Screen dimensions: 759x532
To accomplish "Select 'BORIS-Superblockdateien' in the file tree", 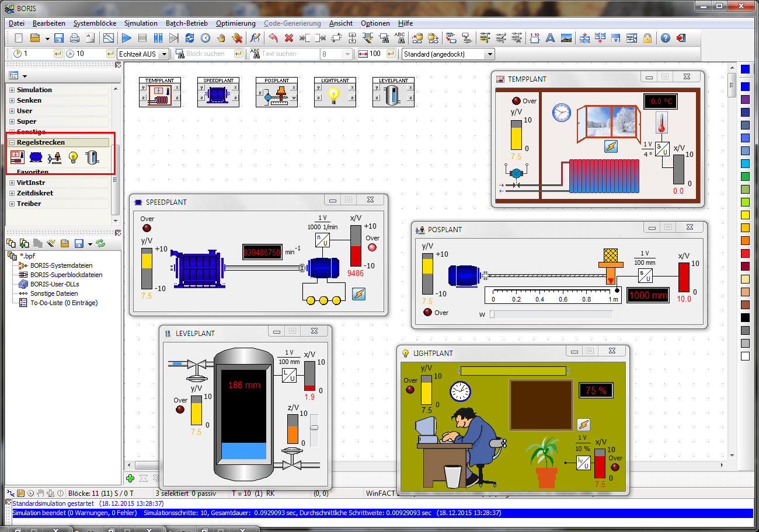I will [x=67, y=275].
